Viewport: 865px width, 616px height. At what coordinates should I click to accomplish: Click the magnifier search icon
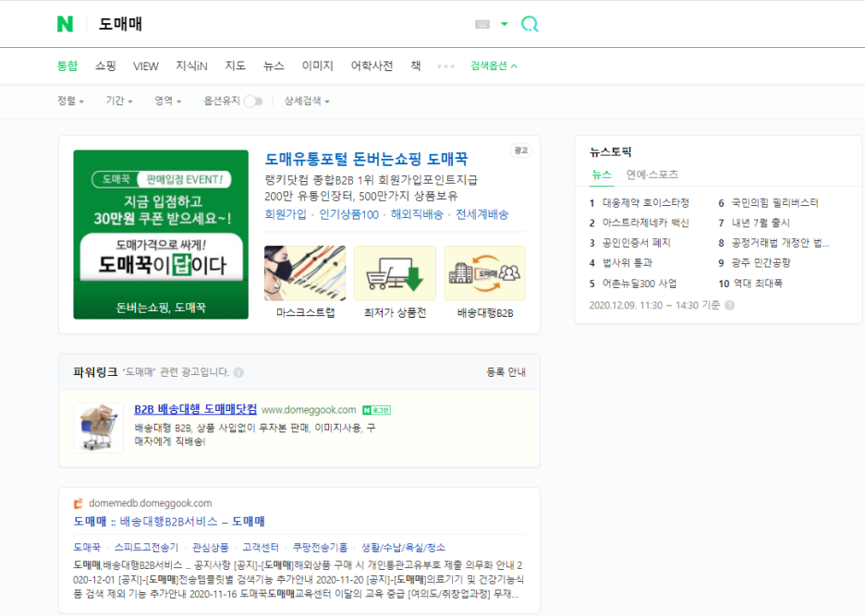pyautogui.click(x=530, y=24)
